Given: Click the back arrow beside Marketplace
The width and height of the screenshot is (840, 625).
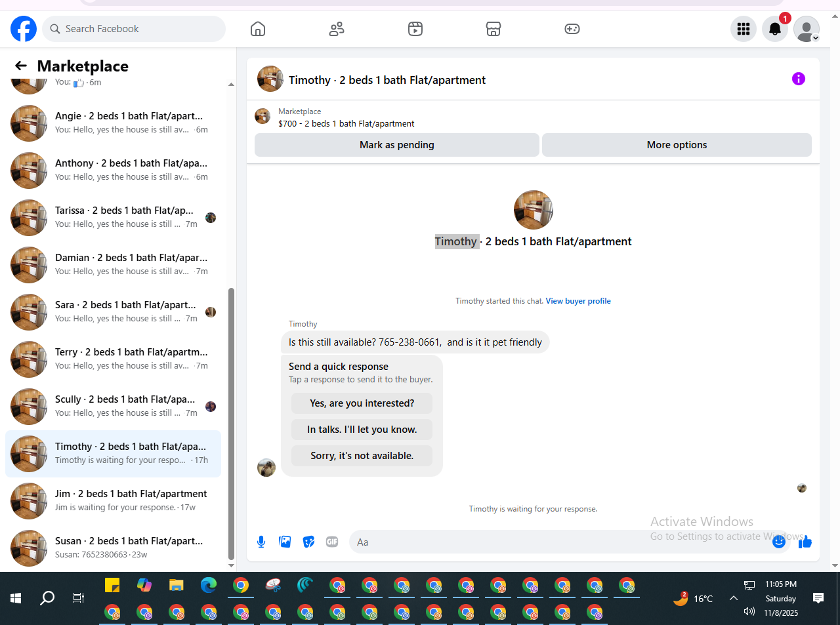Looking at the screenshot, I should point(21,66).
